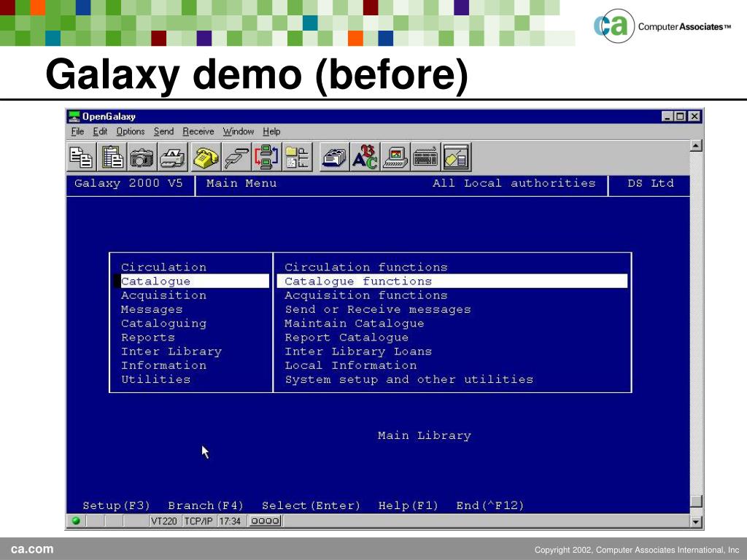This screenshot has width=747, height=560.
Task: Click the Maintain Catalogue description
Action: [x=354, y=324]
